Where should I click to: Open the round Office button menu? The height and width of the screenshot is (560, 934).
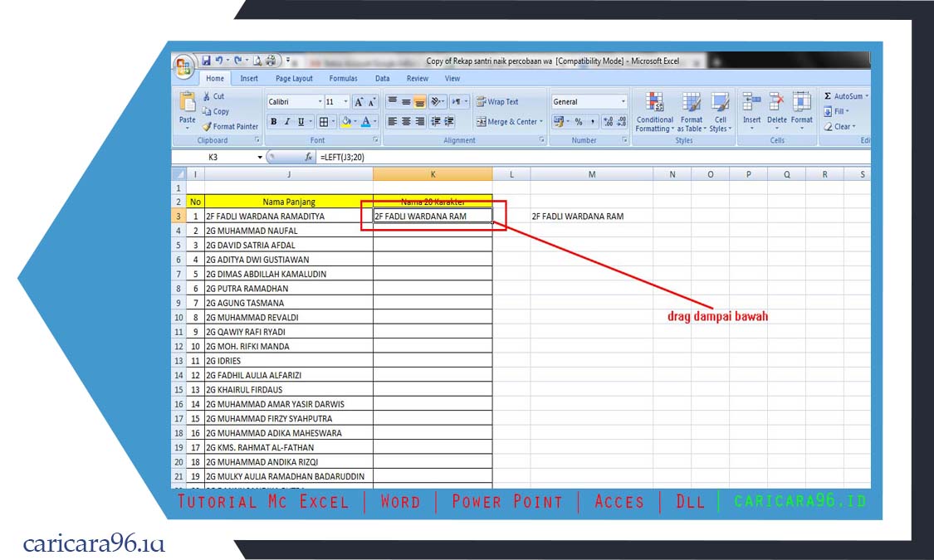[x=184, y=67]
